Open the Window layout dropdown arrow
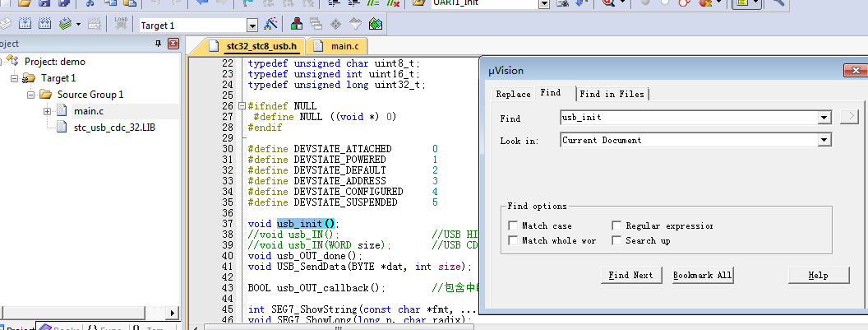The width and height of the screenshot is (868, 330). click(754, 2)
